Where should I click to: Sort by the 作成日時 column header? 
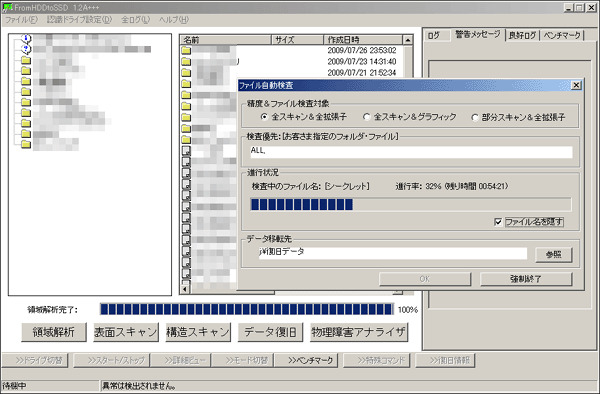pyautogui.click(x=363, y=40)
